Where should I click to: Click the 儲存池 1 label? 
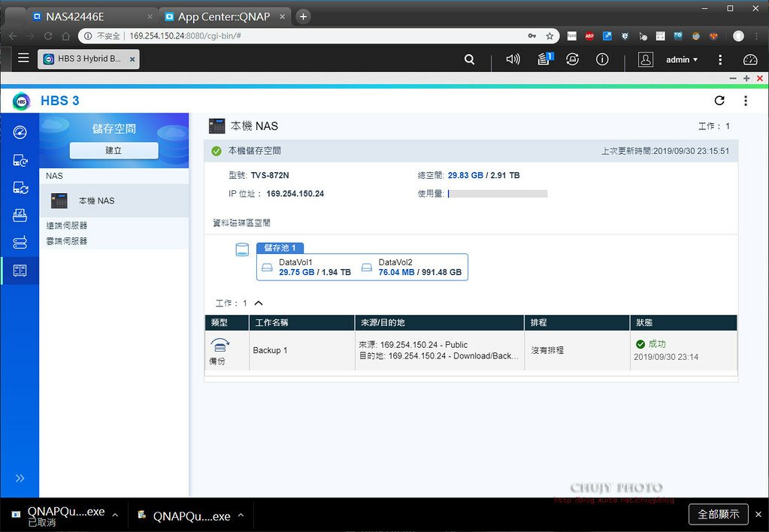pyautogui.click(x=280, y=248)
